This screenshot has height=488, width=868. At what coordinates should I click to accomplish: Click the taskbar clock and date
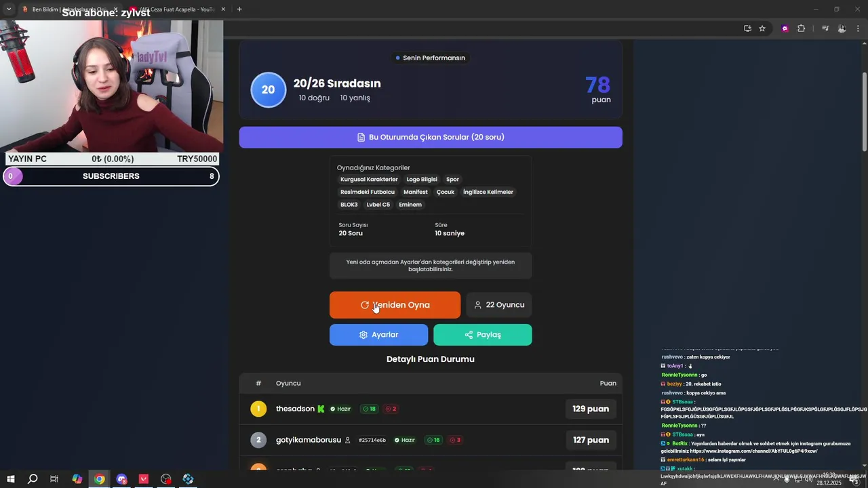pyautogui.click(x=829, y=479)
